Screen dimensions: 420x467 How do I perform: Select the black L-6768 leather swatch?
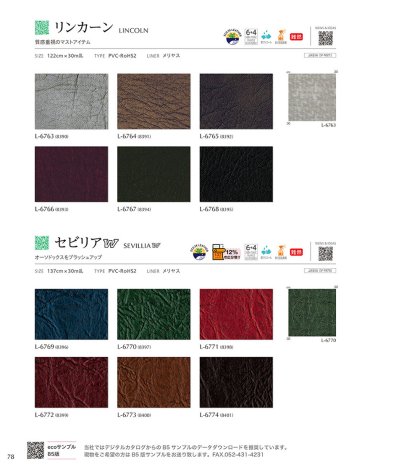click(x=236, y=174)
